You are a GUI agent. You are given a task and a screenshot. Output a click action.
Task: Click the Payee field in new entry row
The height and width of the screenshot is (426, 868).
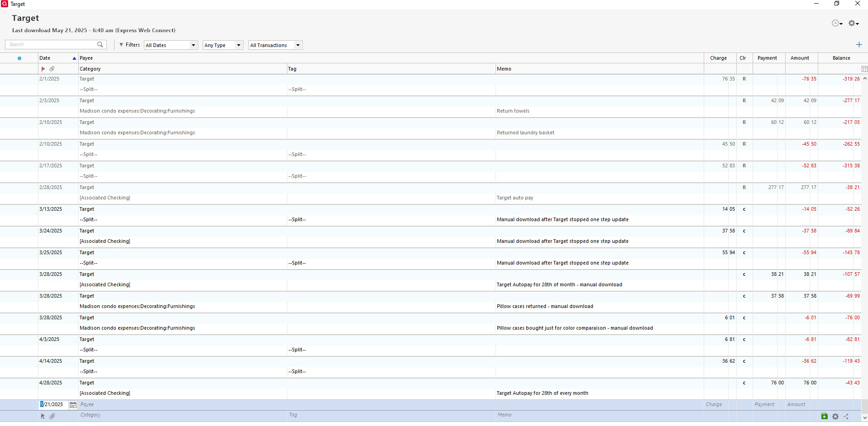[391, 405]
